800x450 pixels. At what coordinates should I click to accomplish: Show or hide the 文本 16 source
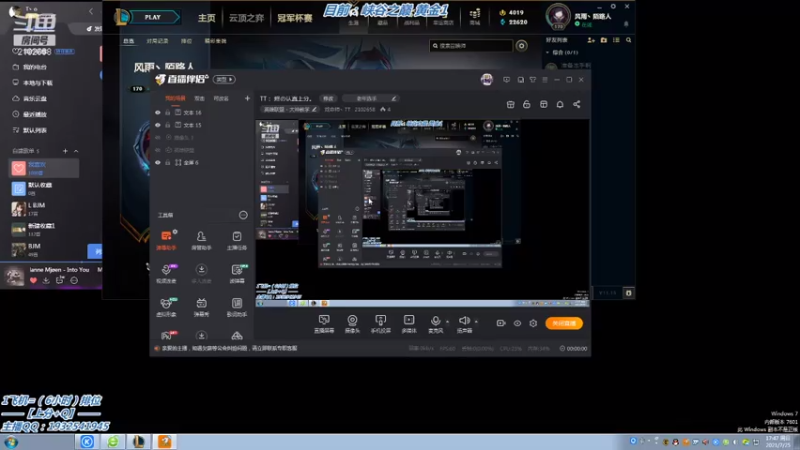pyautogui.click(x=158, y=113)
